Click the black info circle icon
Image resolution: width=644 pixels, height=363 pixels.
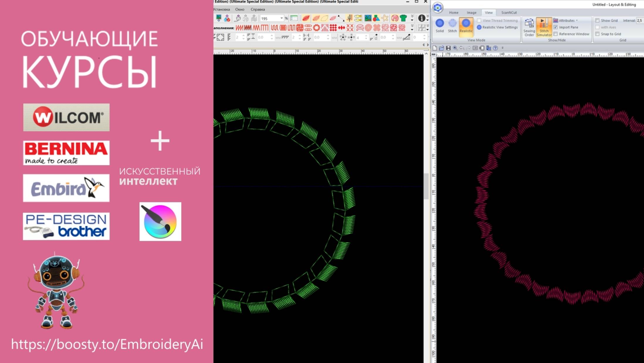click(422, 18)
